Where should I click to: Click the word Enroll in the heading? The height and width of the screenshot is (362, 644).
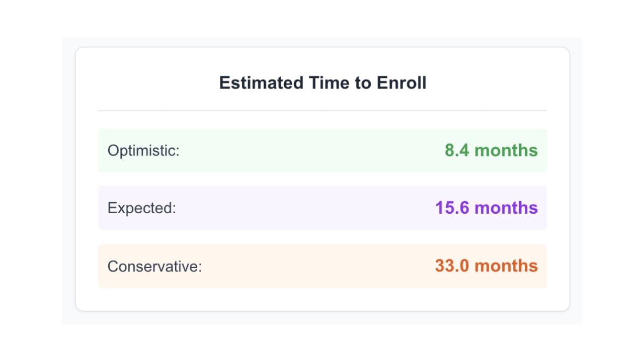(401, 83)
